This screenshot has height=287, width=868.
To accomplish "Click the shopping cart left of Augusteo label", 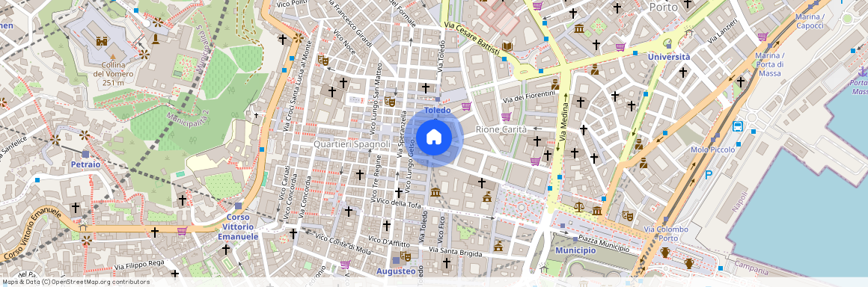I will (346, 265).
